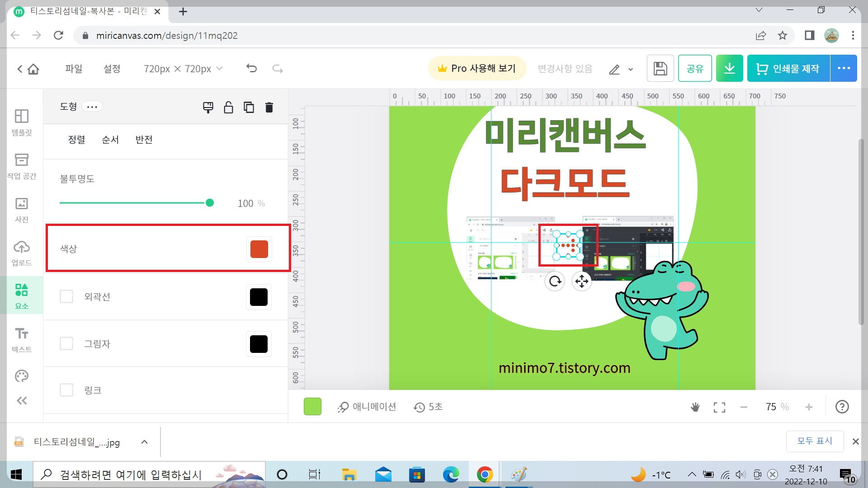This screenshot has width=868, height=488.
Task: Open the 파일 menu
Action: point(74,68)
